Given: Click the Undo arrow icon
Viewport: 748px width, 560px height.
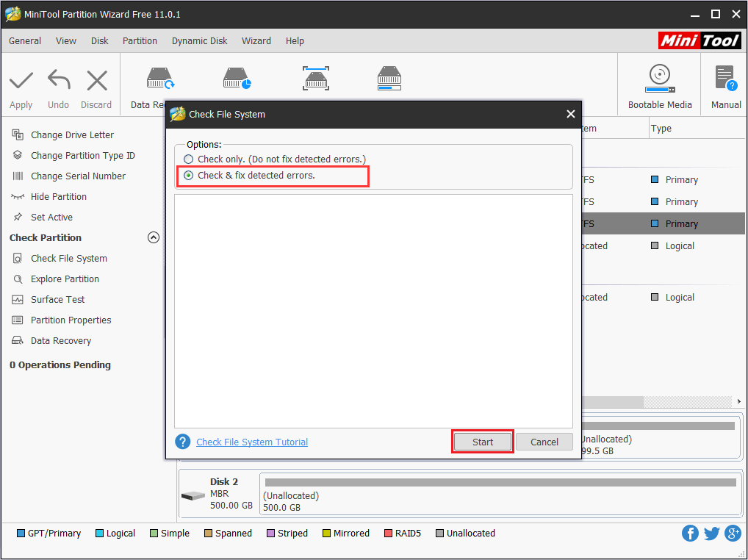Looking at the screenshot, I should point(60,79).
